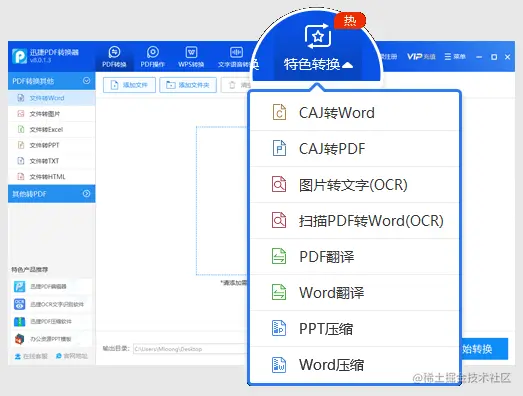Click the 文件转HTML sidebar file icon
Viewport: 523px width, 396px height.
(x=21, y=176)
